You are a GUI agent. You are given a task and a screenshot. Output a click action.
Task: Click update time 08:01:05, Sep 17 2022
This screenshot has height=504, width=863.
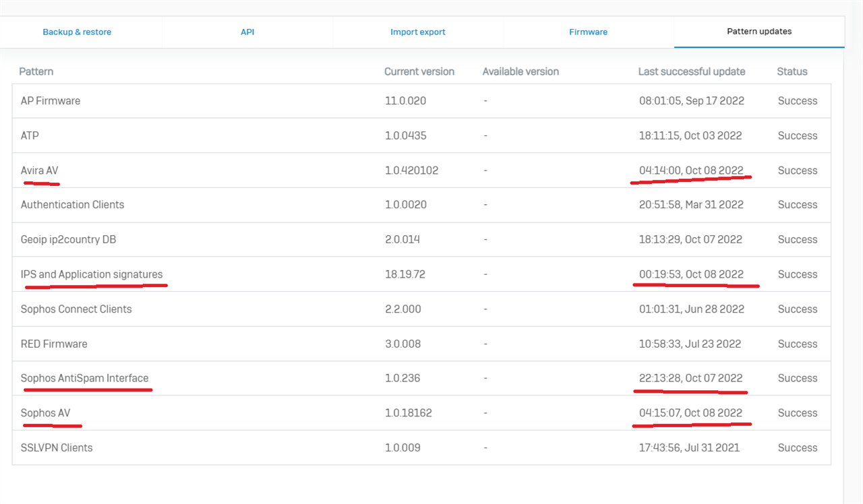click(692, 101)
